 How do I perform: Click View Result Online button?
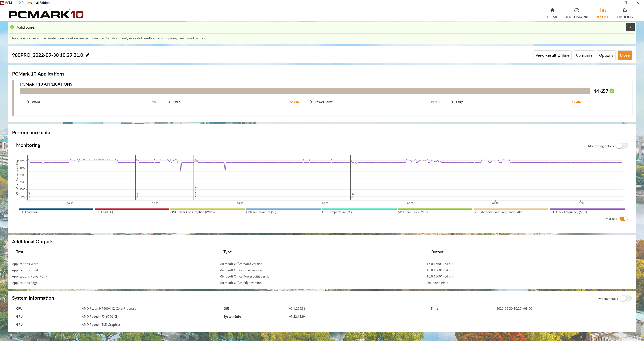pyautogui.click(x=552, y=55)
